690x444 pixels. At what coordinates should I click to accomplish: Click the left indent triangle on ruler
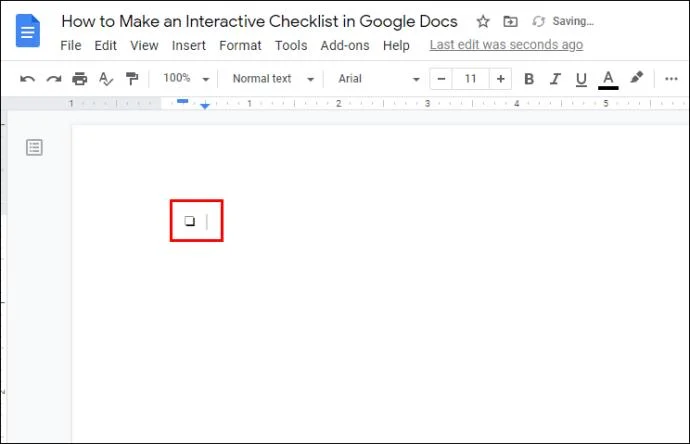click(205, 106)
